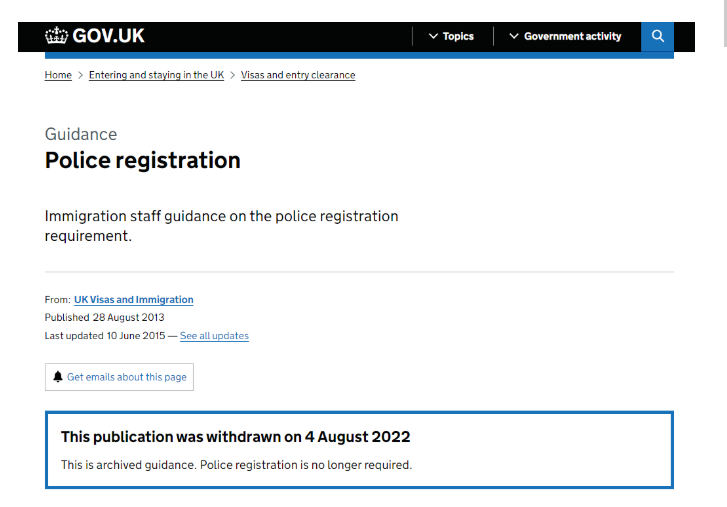Click the GOV.UK crown logo icon
Viewport: 727px width, 507px height.
point(56,36)
